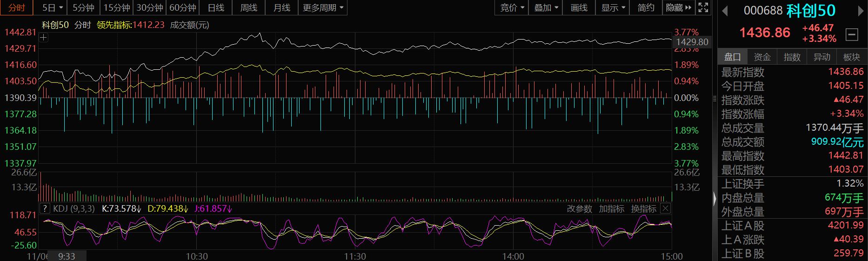Click the 9:33 time marker on timeline

[67, 256]
